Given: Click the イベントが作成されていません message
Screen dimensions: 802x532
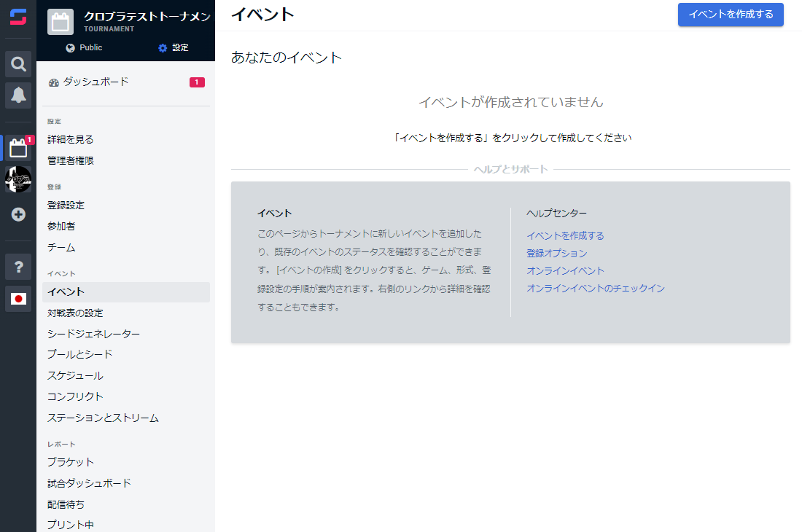Looking at the screenshot, I should pos(511,102).
